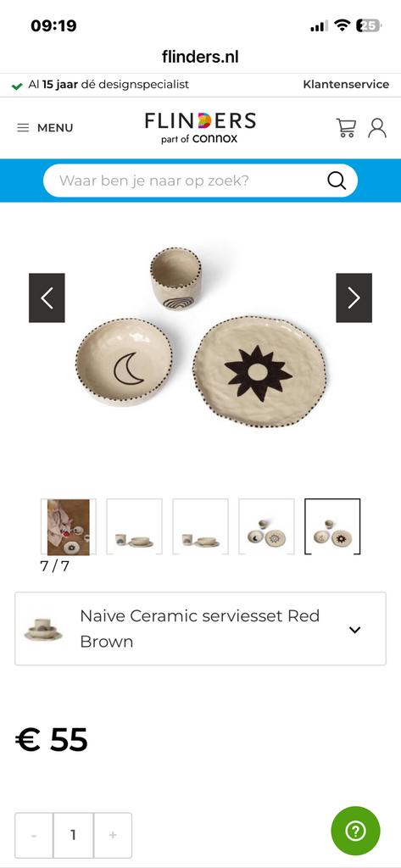This screenshot has height=868, width=401.
Task: Open the Klantenservice link
Action: 346,85
